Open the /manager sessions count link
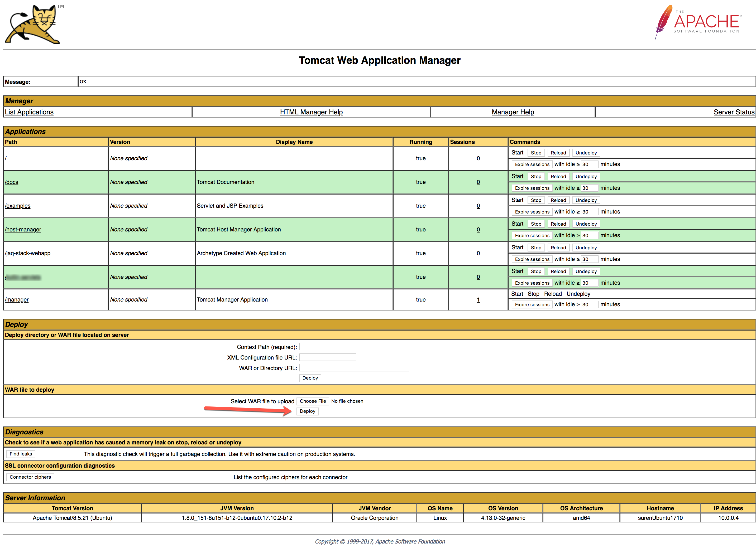756x548 pixels. point(478,300)
